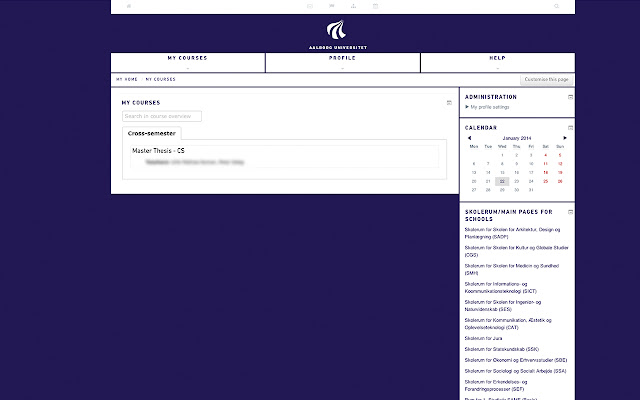Open the My Courses menu
Screen dimensions: 640x400
188,62
